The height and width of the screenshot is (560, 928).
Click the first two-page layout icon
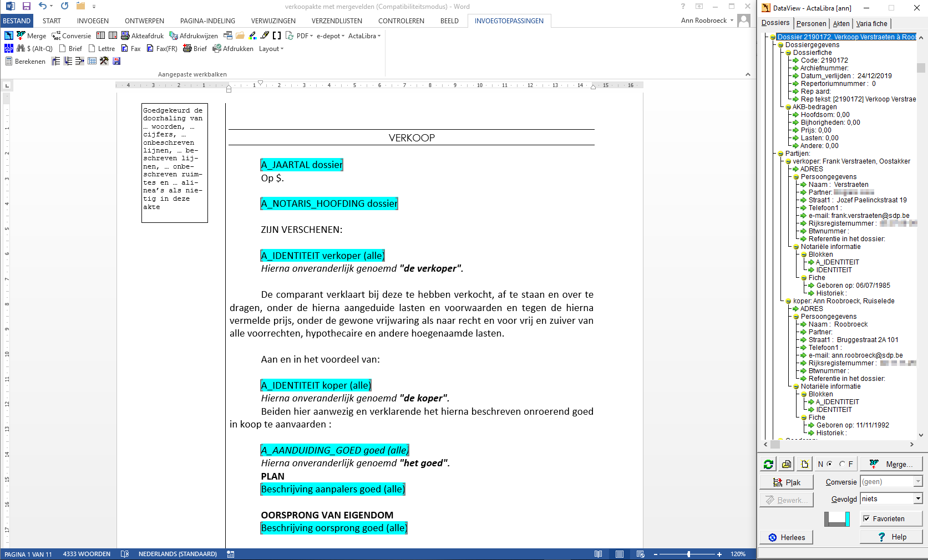pos(100,35)
